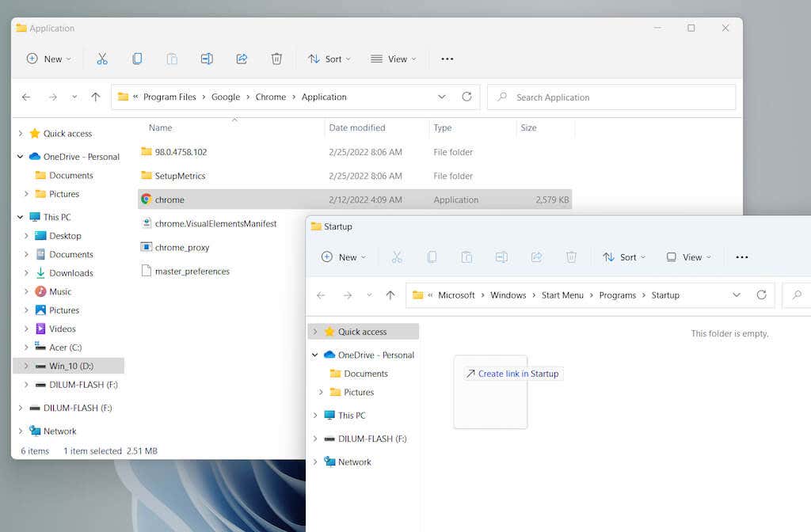The height and width of the screenshot is (532, 811).
Task: Click the Start Menu breadcrumb in Startup path
Action: pos(562,295)
